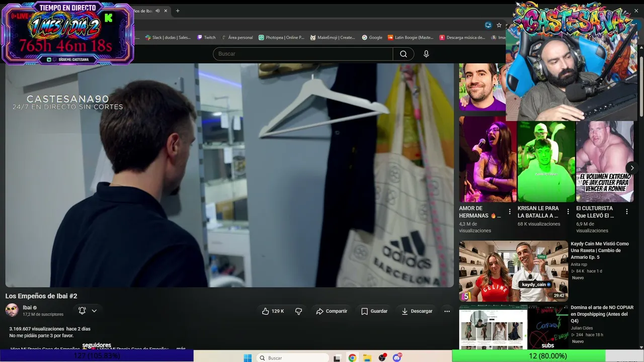Mute the tab using its speaker icon
This screenshot has width=644, height=362.
click(157, 11)
